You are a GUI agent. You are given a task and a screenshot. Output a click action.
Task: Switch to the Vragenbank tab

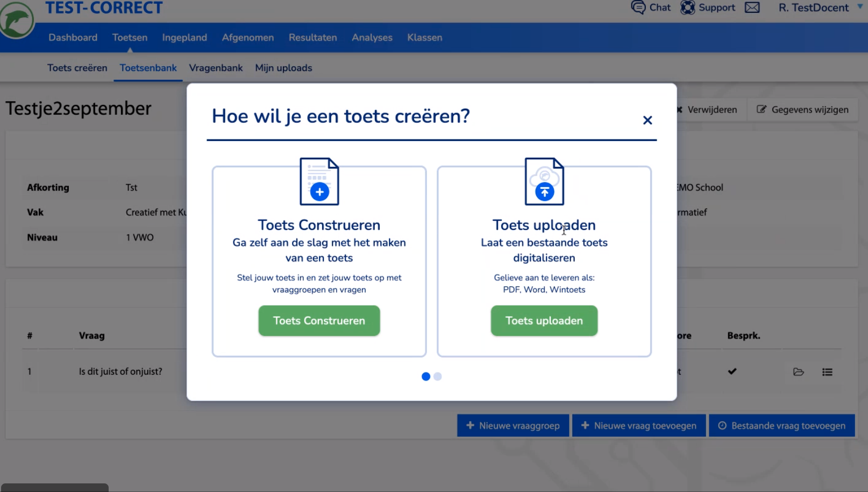tap(216, 68)
